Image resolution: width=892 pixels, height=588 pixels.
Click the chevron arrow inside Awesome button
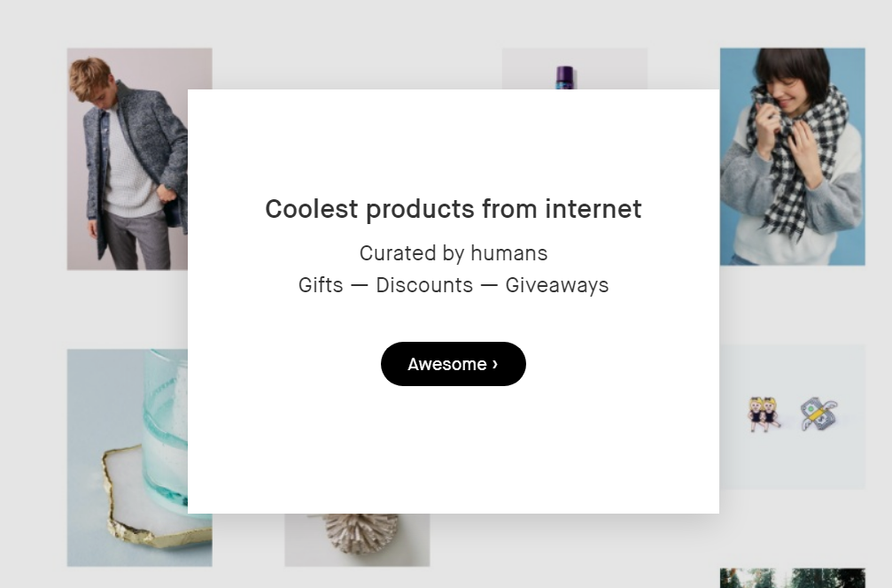(495, 363)
